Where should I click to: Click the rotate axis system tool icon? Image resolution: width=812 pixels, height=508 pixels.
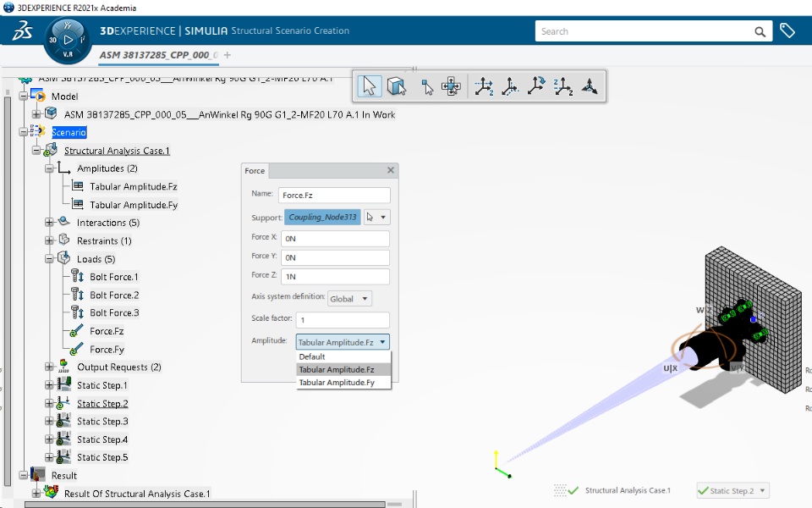coord(536,86)
